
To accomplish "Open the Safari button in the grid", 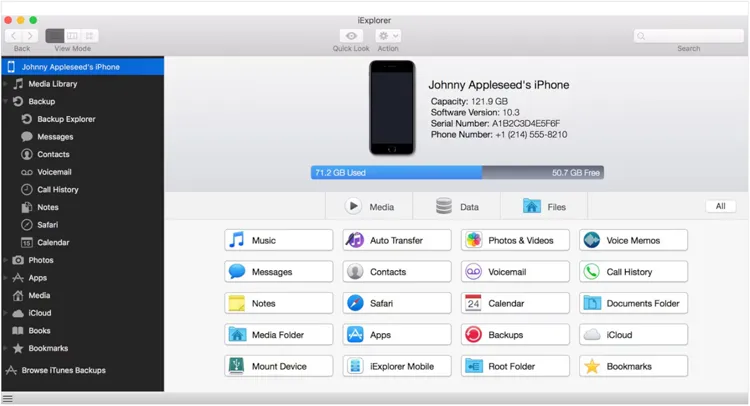I will [x=397, y=303].
